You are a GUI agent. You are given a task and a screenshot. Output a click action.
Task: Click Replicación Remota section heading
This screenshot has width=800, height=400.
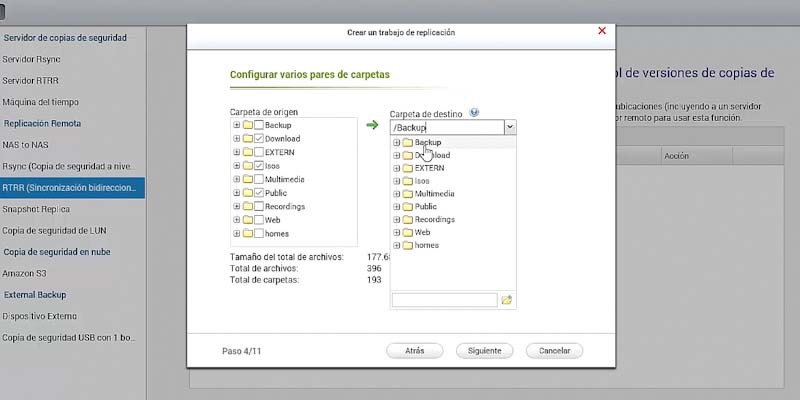pyautogui.click(x=42, y=123)
